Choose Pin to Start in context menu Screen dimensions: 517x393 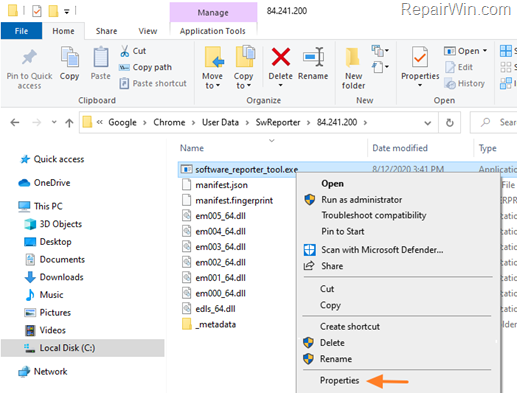coord(343,231)
